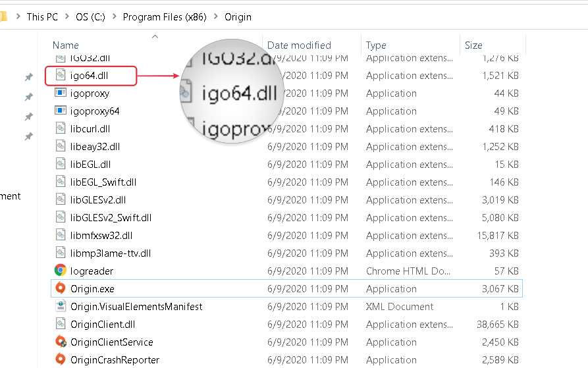Click the libGLESv2.dll file icon
The image size is (588, 368).
[x=61, y=199]
